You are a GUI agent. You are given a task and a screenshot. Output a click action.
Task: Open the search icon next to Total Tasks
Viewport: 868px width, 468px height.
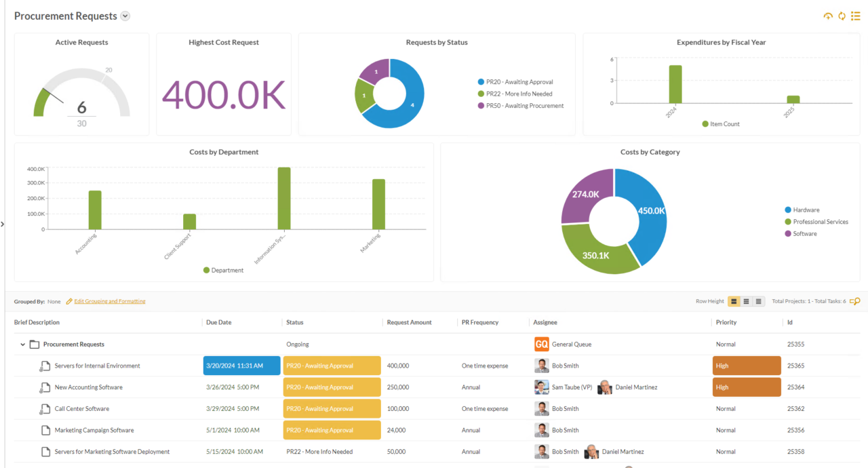pyautogui.click(x=854, y=301)
